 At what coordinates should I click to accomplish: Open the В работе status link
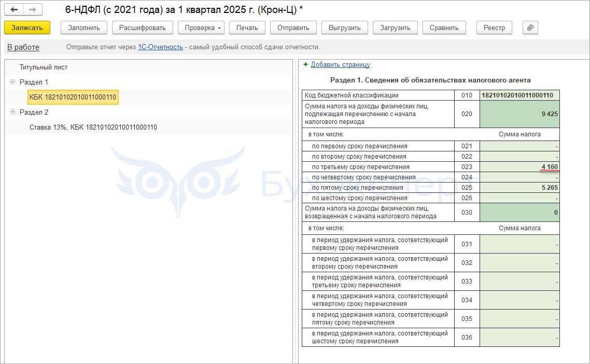[23, 47]
